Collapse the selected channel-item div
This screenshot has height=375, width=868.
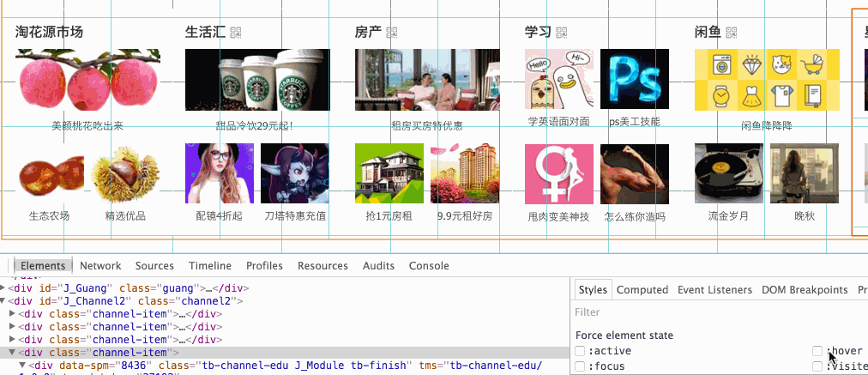click(13, 353)
